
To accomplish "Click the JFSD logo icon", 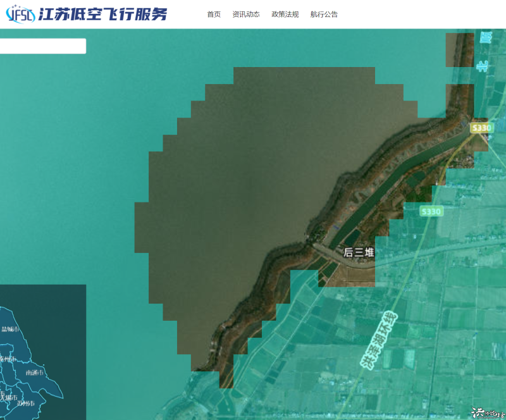I will pos(20,15).
